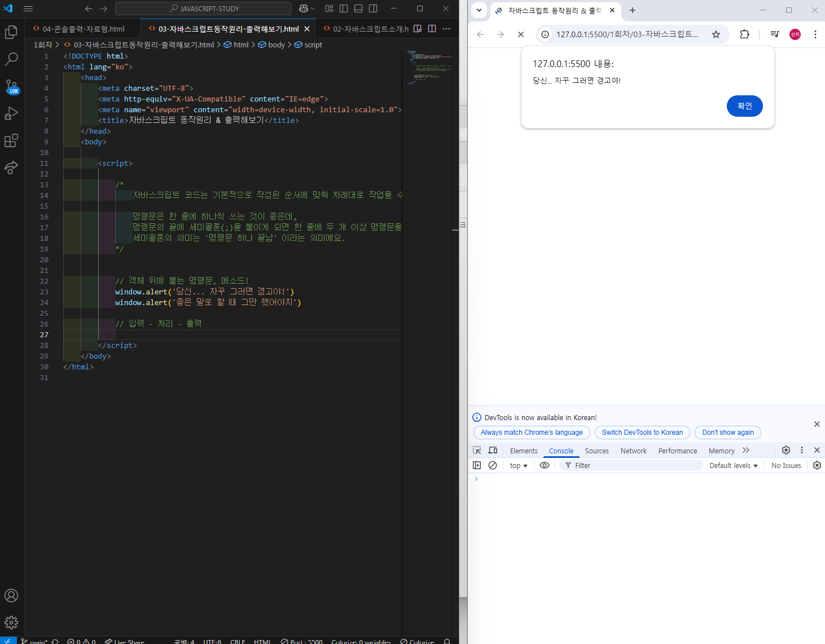Open Chrome media control icon
The height and width of the screenshot is (644, 825).
(775, 34)
